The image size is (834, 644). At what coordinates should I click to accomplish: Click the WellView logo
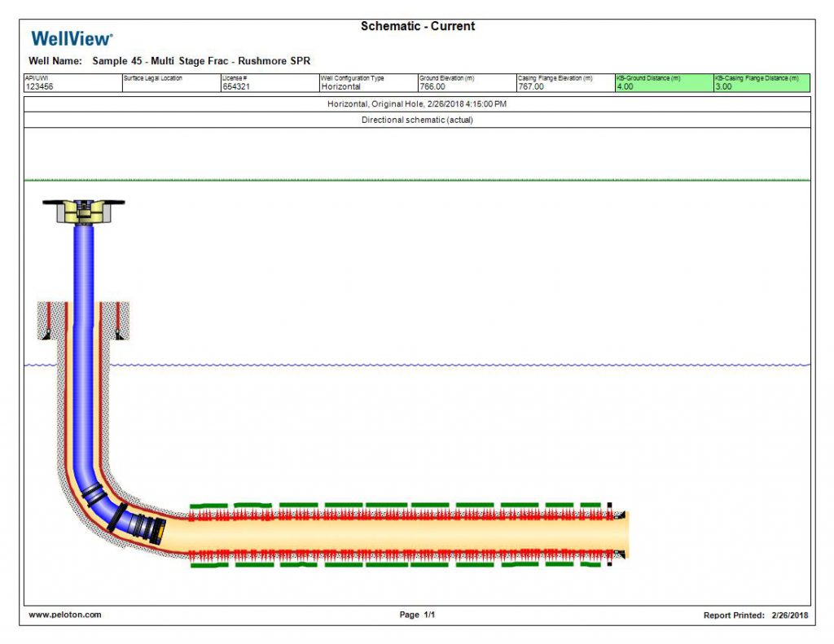(72, 38)
